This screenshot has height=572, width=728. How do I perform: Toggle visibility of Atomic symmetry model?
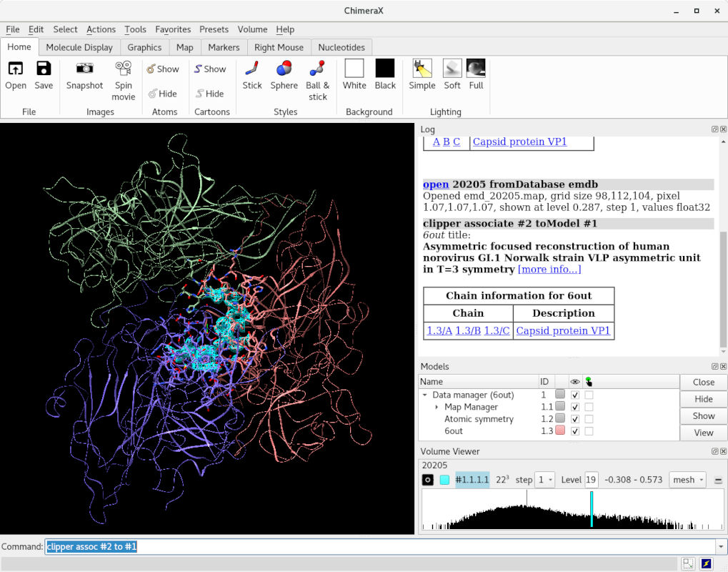click(x=575, y=419)
